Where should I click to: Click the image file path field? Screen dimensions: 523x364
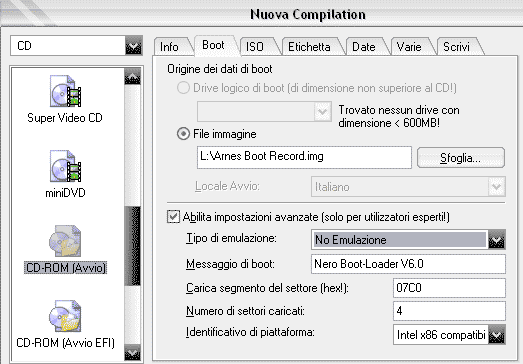[304, 157]
